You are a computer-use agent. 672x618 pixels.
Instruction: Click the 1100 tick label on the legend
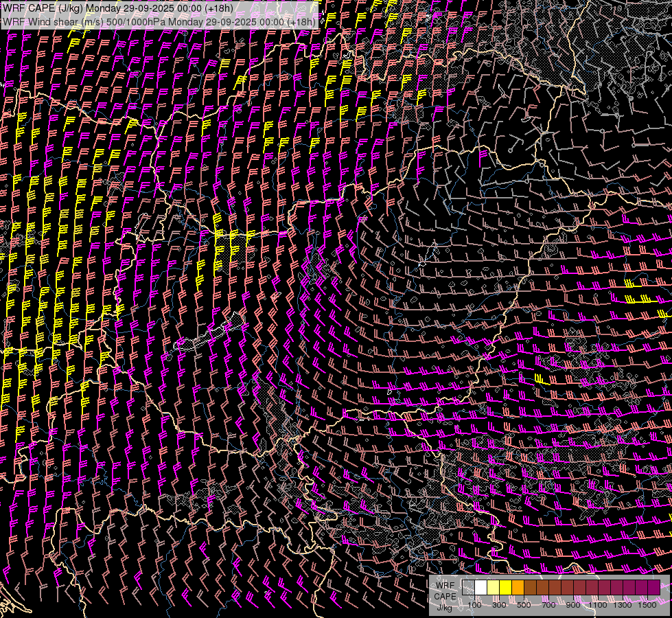[x=599, y=605]
